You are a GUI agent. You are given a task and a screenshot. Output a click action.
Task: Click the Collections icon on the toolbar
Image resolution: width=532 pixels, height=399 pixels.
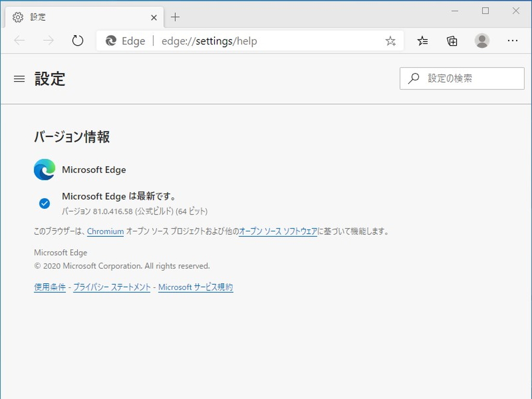tap(451, 41)
